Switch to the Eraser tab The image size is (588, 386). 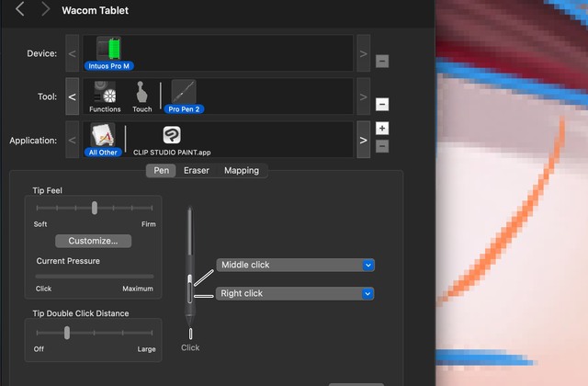pos(197,171)
